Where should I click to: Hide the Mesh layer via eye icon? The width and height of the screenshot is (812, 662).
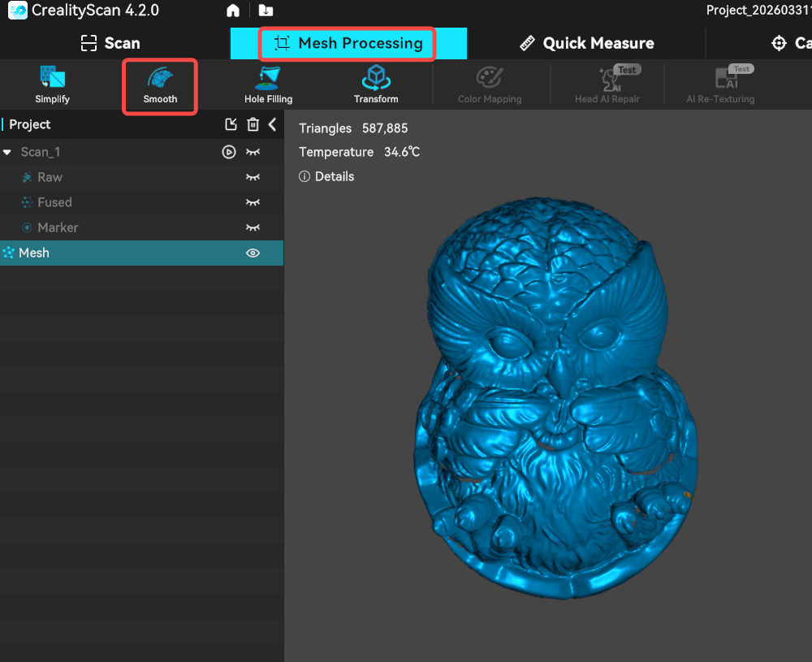253,253
